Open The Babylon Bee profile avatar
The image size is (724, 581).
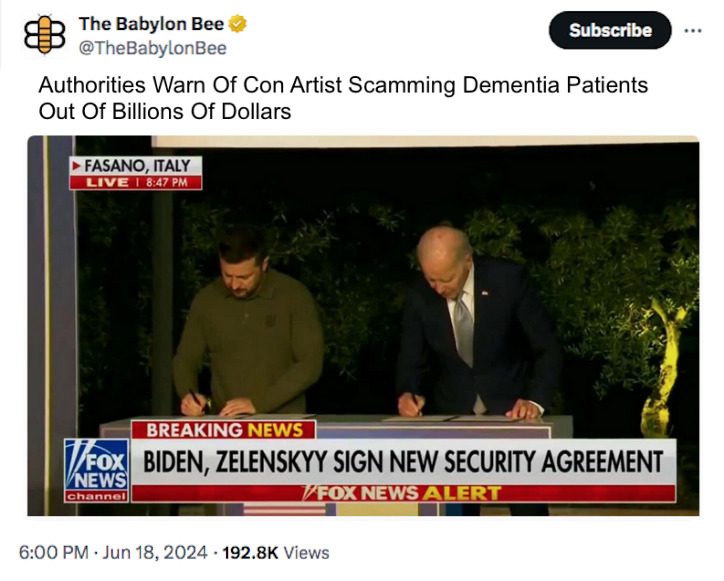pos(44,35)
